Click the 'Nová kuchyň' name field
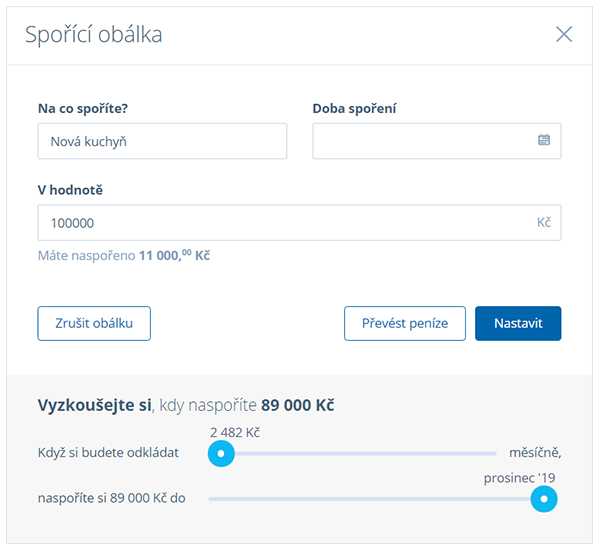600x550 pixels. (162, 141)
